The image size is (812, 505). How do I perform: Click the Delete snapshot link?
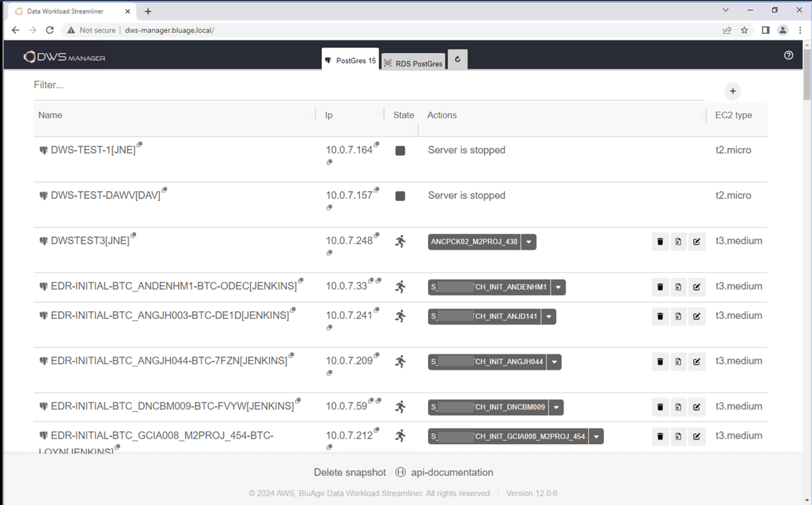349,472
